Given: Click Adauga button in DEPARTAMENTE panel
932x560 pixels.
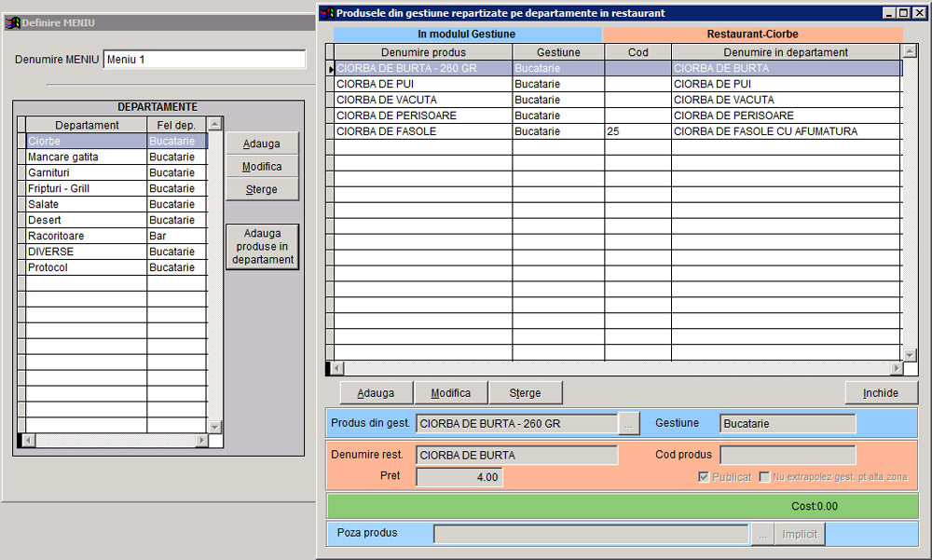Looking at the screenshot, I should 262,143.
